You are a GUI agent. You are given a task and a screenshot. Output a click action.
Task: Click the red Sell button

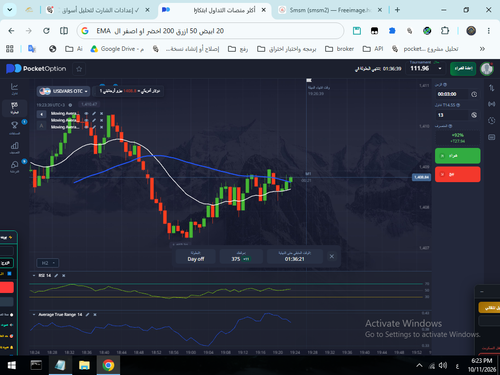click(458, 174)
